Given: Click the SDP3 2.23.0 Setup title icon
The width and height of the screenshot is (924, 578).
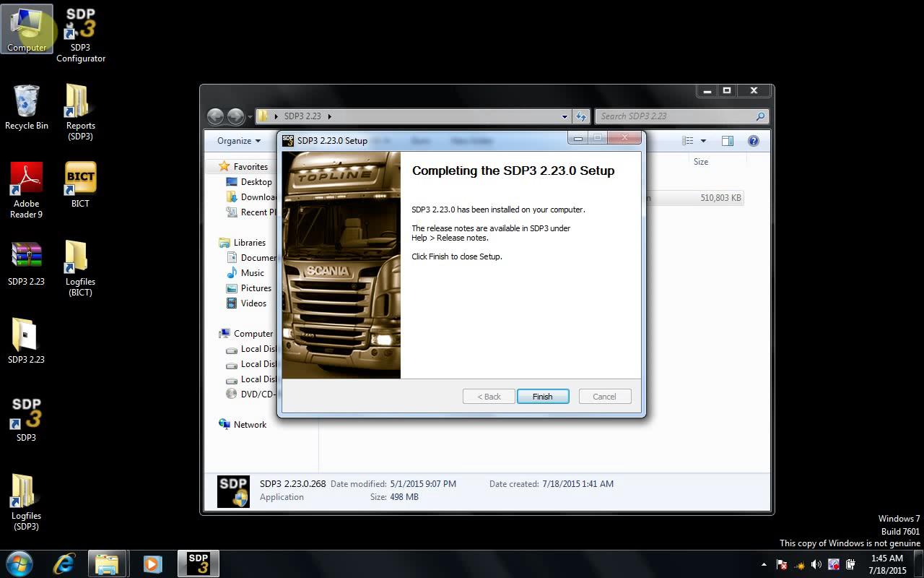Looking at the screenshot, I should (288, 140).
